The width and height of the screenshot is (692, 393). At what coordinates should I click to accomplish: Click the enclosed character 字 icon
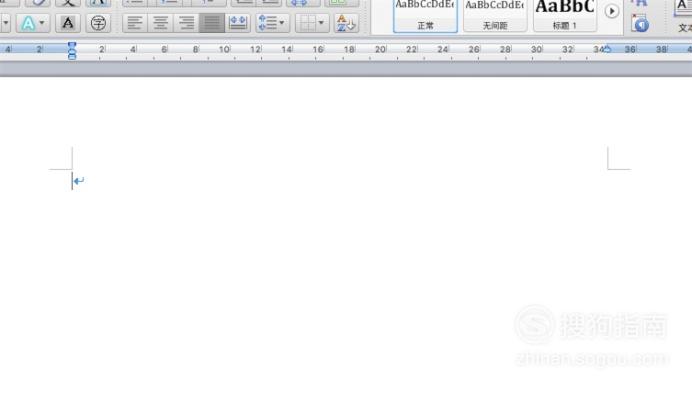pos(98,23)
